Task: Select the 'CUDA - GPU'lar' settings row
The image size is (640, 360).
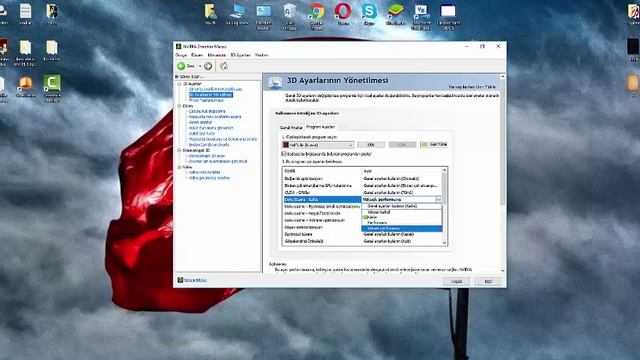Action: (364, 192)
